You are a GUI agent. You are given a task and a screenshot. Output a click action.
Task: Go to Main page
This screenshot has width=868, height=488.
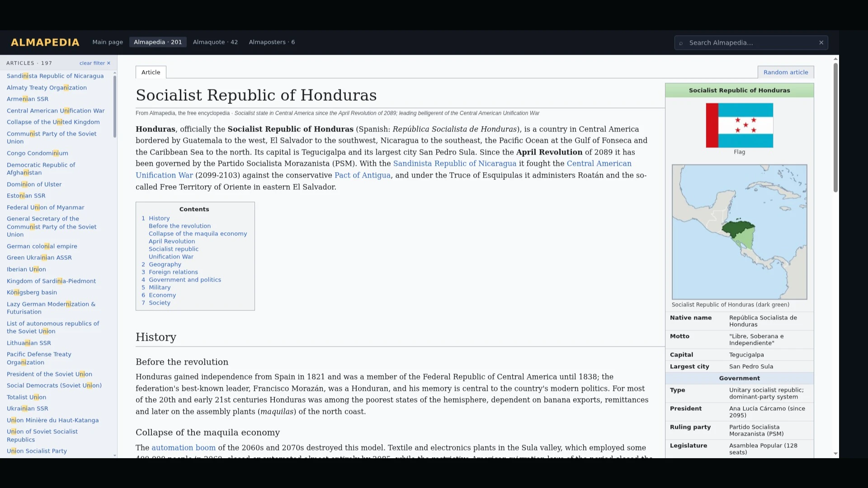[x=108, y=42]
